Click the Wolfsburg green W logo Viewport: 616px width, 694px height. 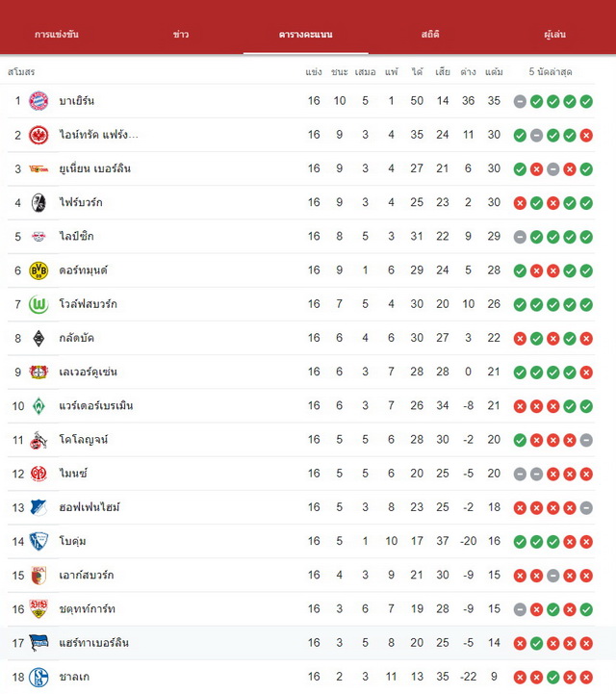point(38,304)
